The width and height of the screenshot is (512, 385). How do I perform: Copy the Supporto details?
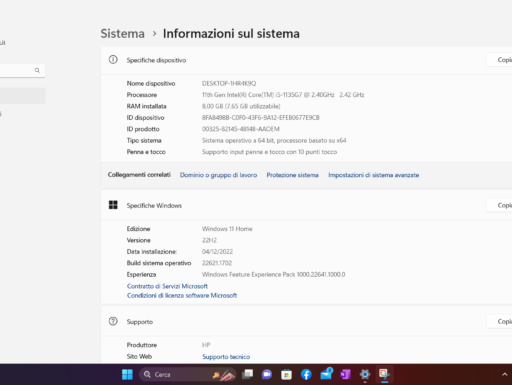pos(499,322)
